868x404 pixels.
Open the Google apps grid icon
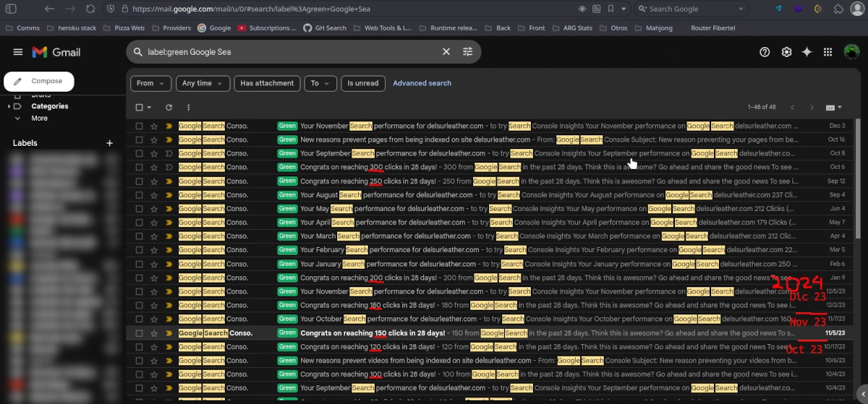(x=828, y=52)
